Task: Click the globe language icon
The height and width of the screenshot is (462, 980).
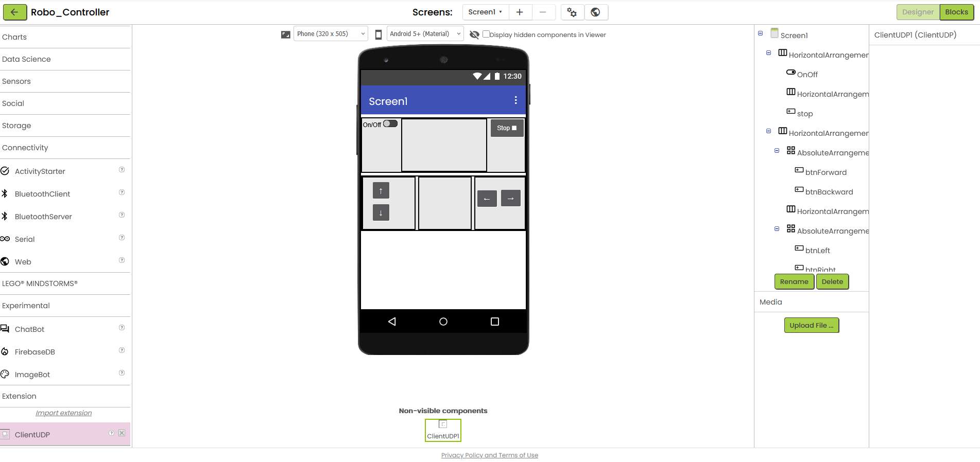Action: pos(596,12)
